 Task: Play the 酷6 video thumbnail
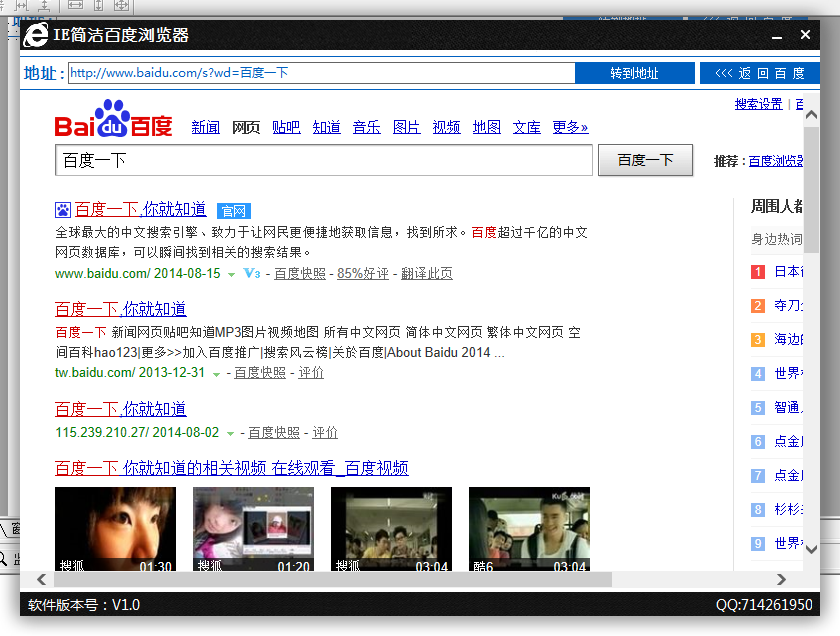529,529
